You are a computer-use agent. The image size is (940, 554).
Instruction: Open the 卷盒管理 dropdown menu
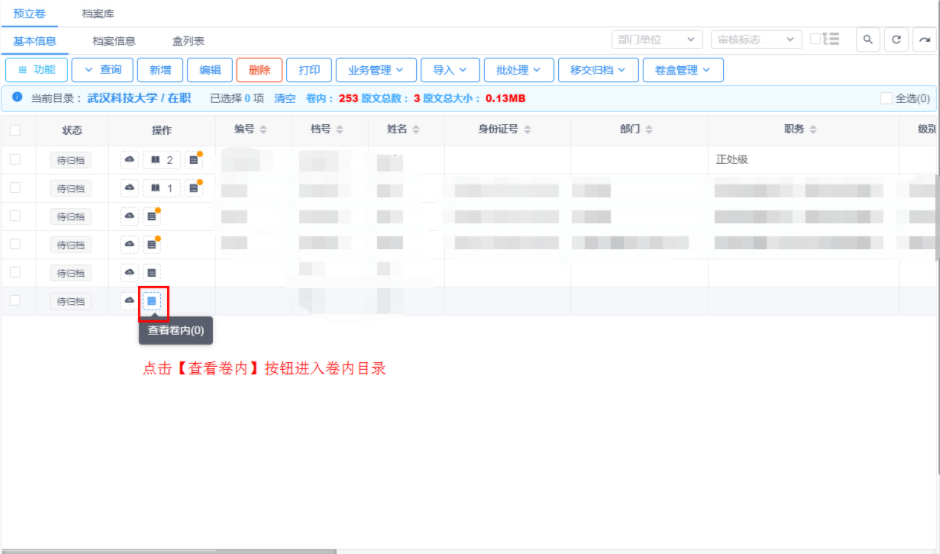coord(682,70)
